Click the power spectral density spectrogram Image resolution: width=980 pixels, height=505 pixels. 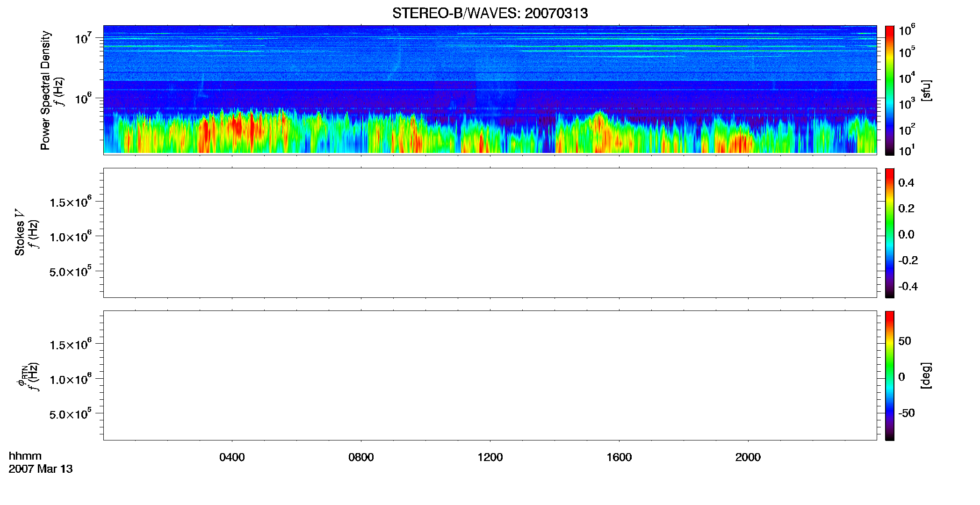point(490,89)
